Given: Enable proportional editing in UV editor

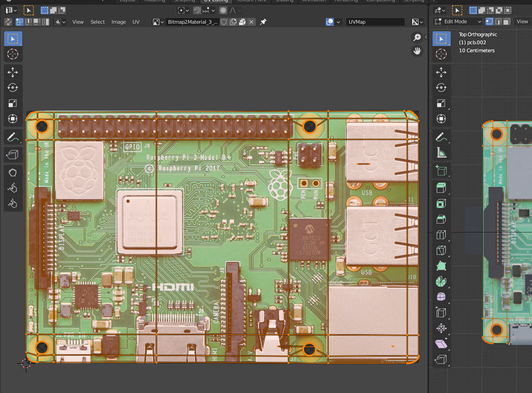Looking at the screenshot, I should pos(223,10).
